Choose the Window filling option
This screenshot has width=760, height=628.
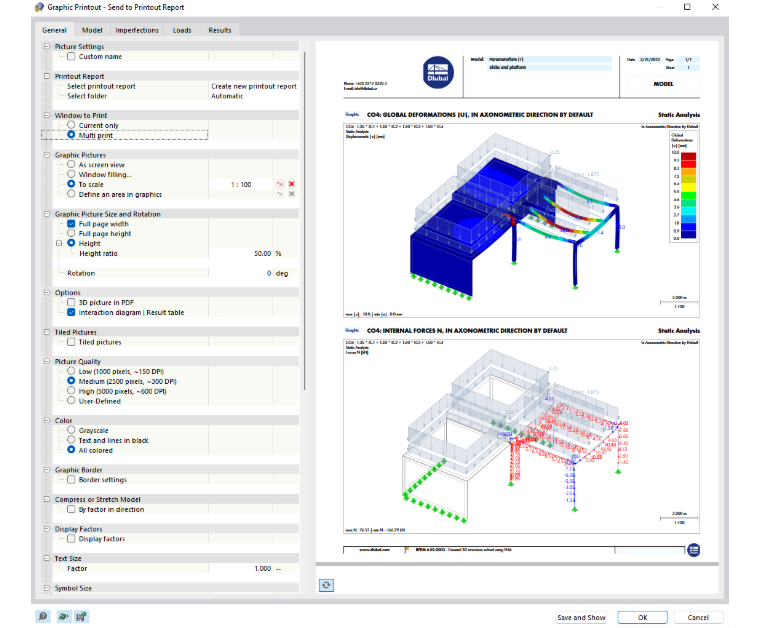[71, 174]
